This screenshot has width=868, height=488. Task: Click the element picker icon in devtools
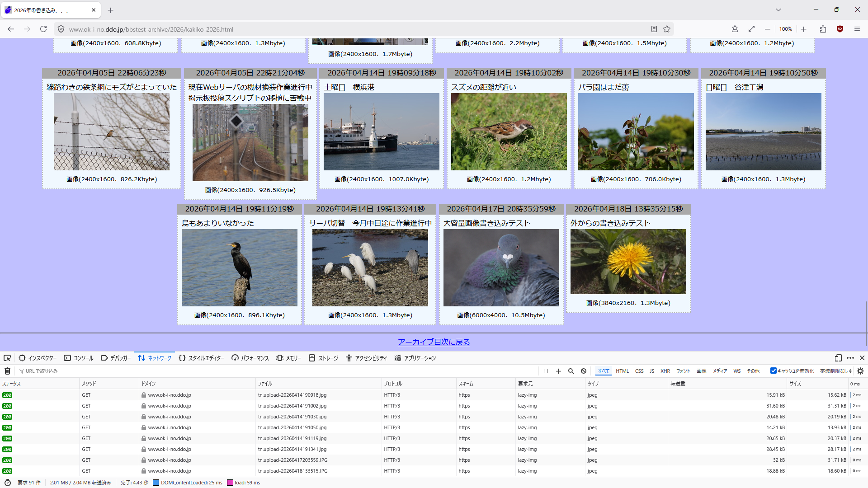click(7, 358)
